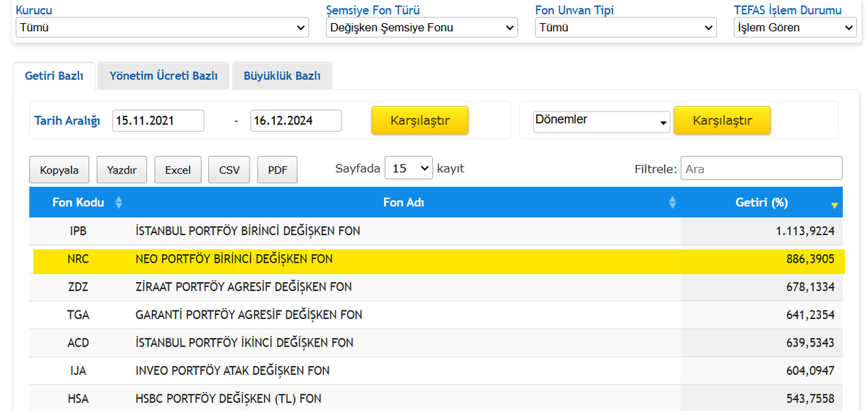
Task: Select fund code NRC
Action: (78, 259)
